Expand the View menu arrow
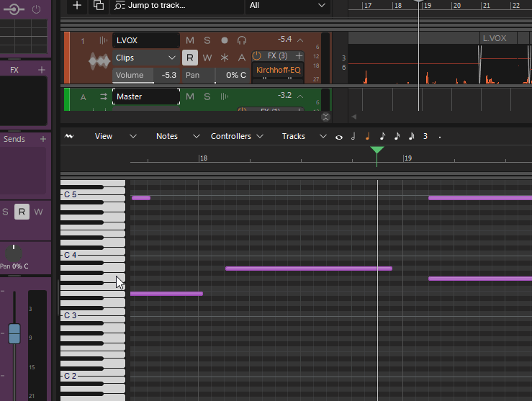Screen dimensions: 532x401 click(x=133, y=136)
